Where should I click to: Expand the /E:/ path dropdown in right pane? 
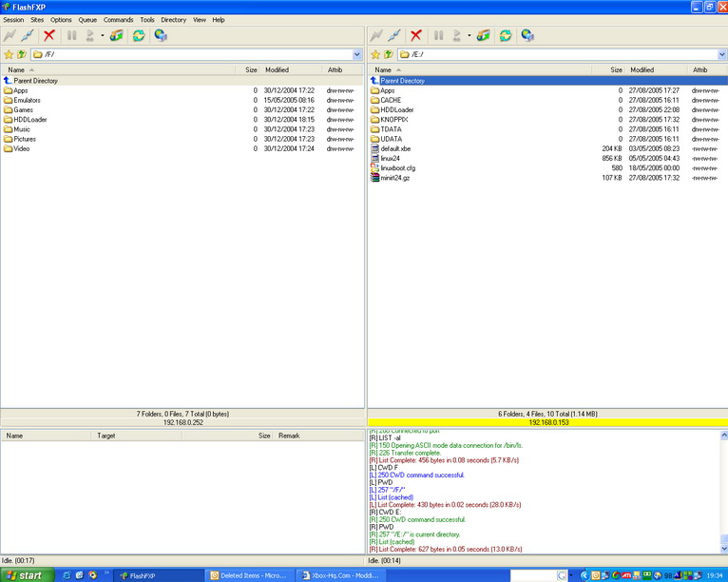pyautogui.click(x=720, y=54)
